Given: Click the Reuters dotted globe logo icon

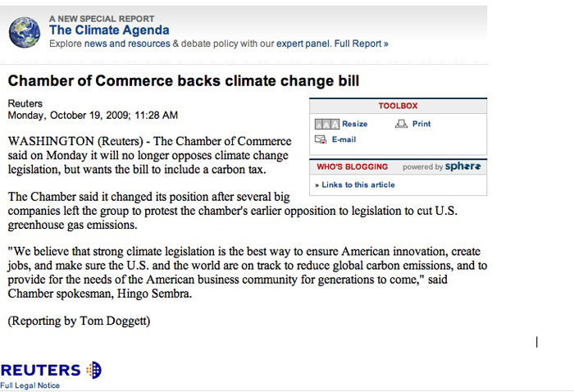Looking at the screenshot, I should point(93,370).
